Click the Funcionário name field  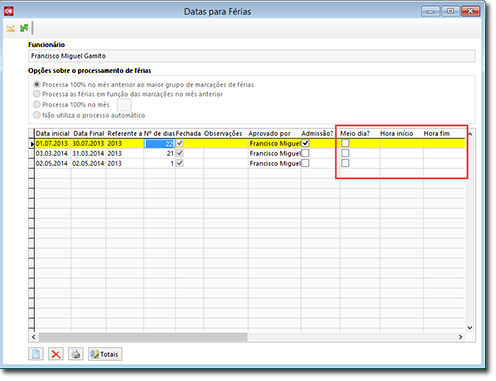(252, 56)
